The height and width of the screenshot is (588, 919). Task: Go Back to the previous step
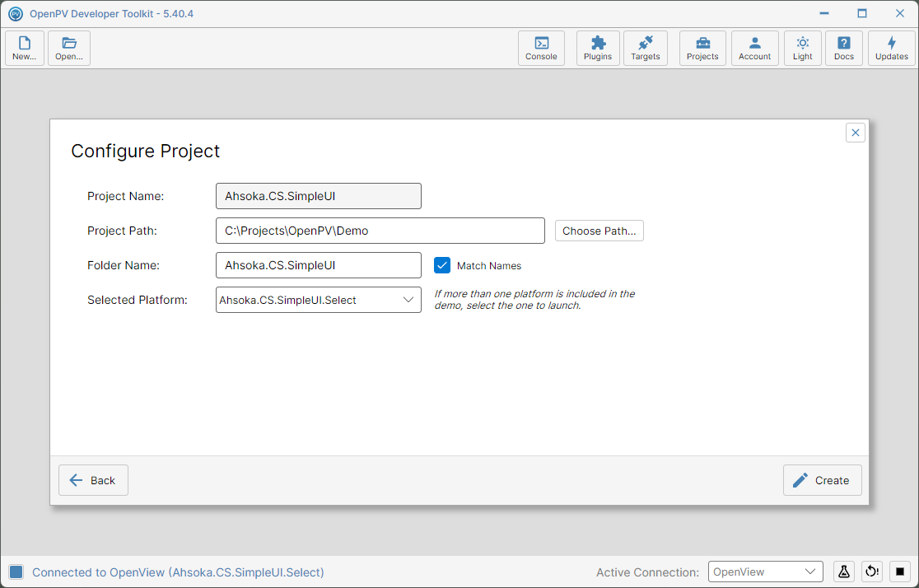[93, 480]
